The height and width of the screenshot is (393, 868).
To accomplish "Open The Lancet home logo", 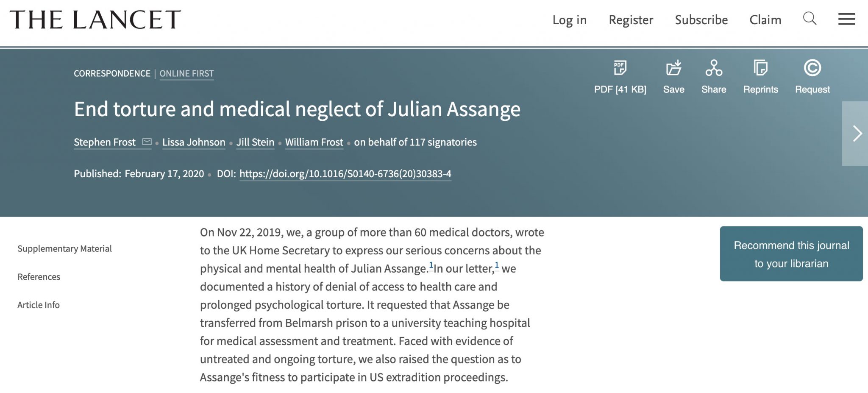I will coord(95,20).
